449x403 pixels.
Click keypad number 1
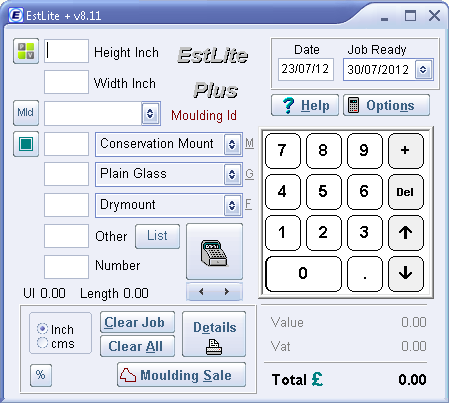283,232
